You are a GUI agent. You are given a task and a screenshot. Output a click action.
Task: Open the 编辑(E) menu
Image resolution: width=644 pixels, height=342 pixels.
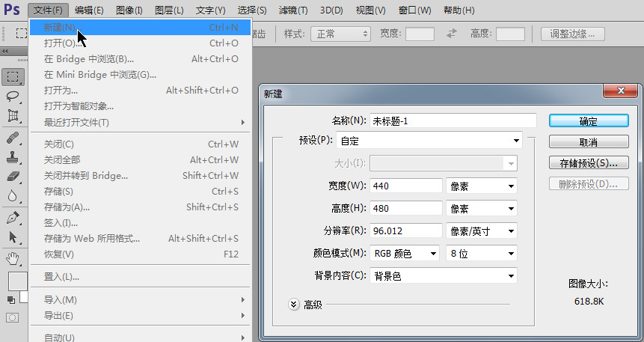89,10
